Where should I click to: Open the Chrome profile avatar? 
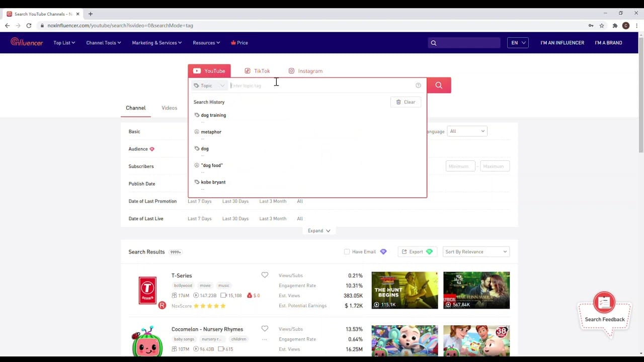pyautogui.click(x=626, y=26)
